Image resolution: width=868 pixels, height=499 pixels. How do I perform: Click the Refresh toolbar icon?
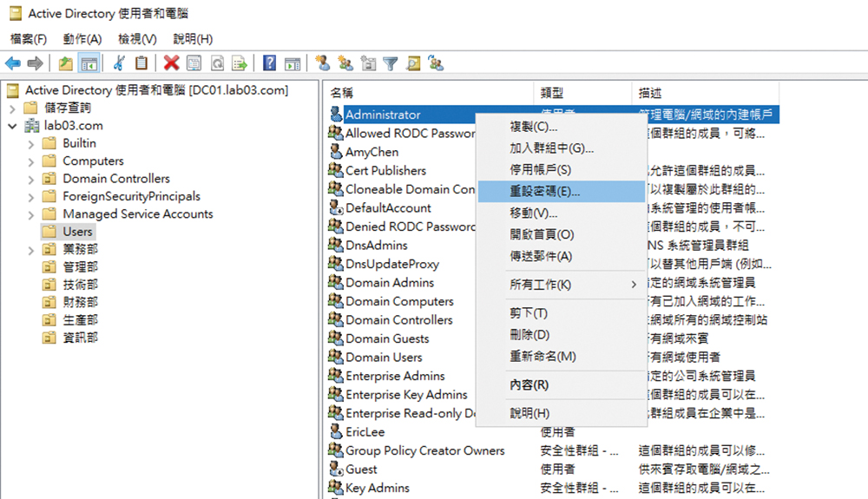pos(218,63)
